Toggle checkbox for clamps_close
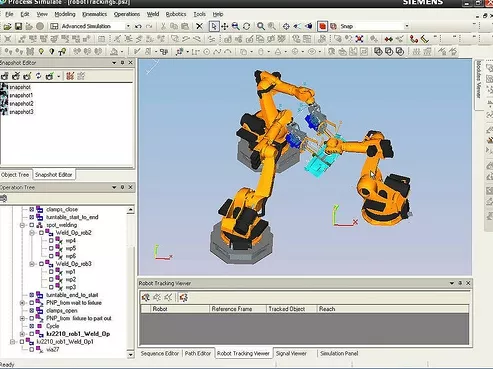493x369 pixels. click(32, 209)
